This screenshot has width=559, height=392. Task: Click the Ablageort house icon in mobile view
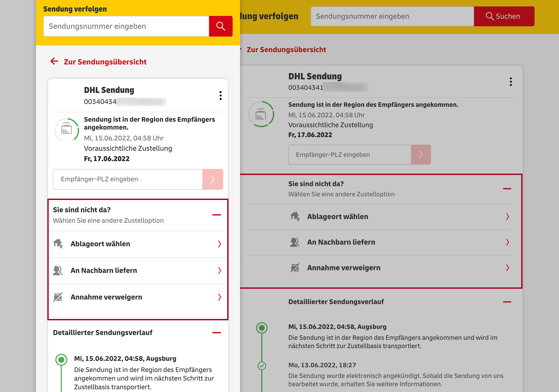tap(58, 244)
